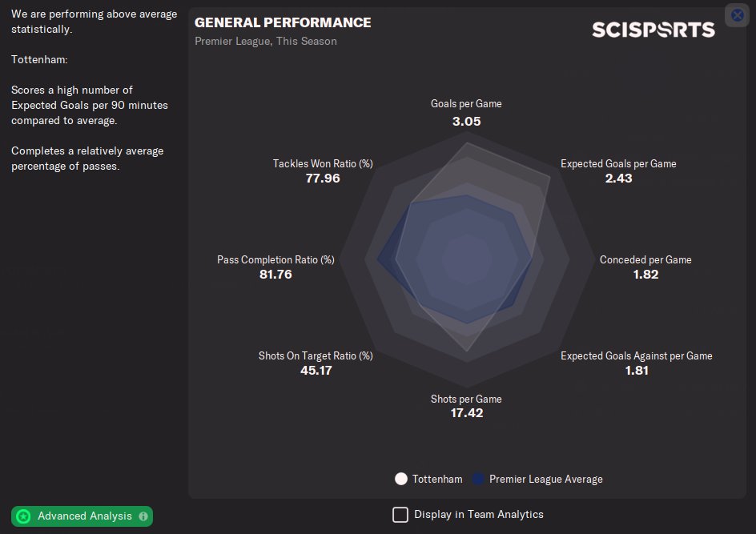Click the Premier League, This Season subtitle

pyautogui.click(x=266, y=41)
